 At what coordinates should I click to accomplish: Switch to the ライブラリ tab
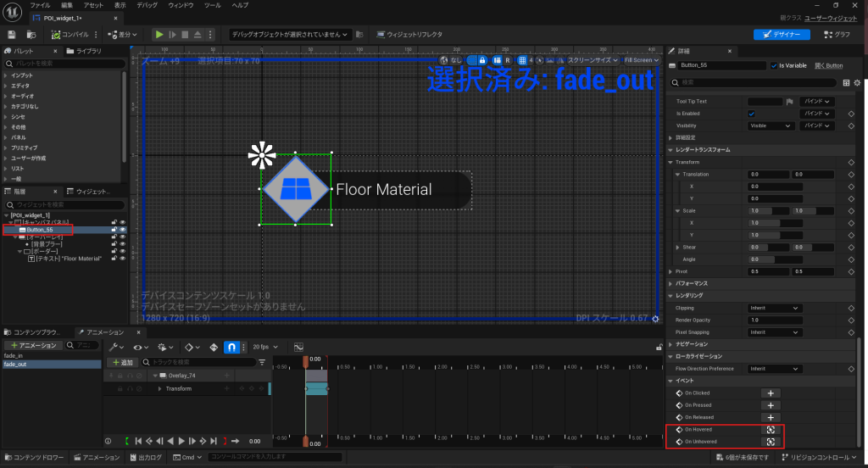[x=88, y=52]
